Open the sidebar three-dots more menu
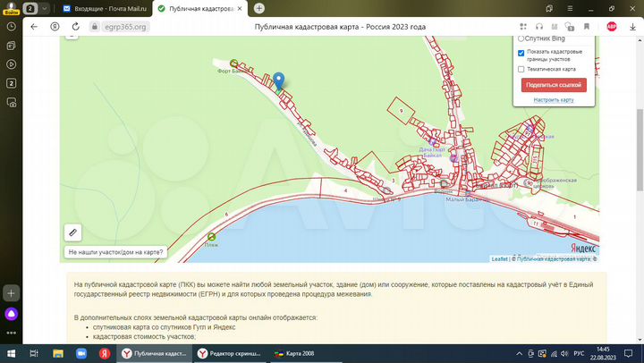Viewport: 644px width, 363px height. (x=11, y=333)
